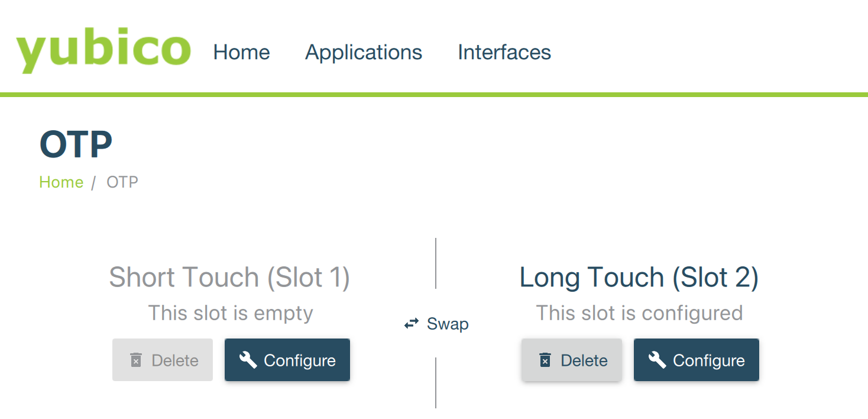Screen dimensions: 868x419
Task: Click the swap arrows icon
Action: (412, 324)
